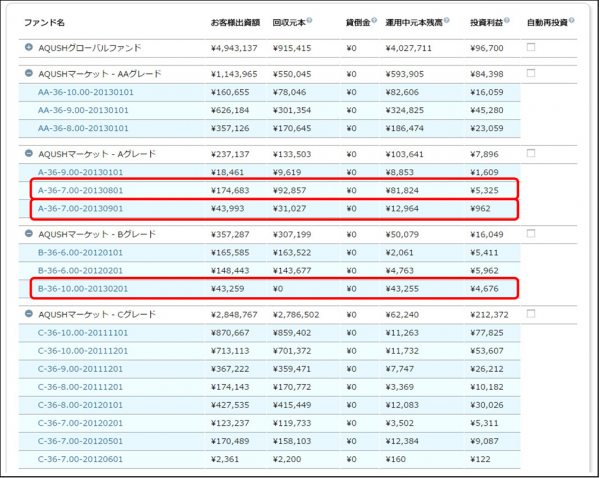Viewport: 600px width, 478px height.
Task: Select balance ¥160 cell
Action: (x=397, y=459)
